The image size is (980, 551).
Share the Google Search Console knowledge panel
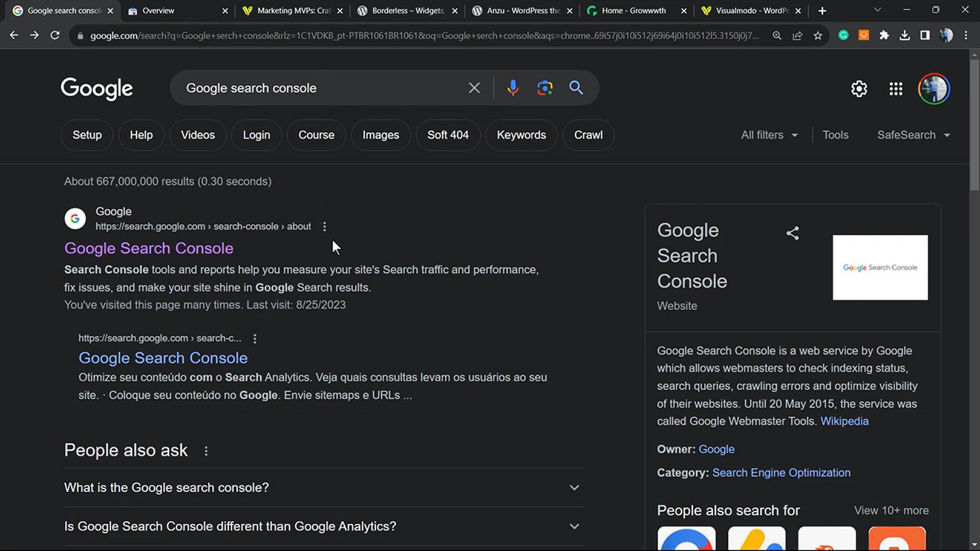[x=792, y=233]
